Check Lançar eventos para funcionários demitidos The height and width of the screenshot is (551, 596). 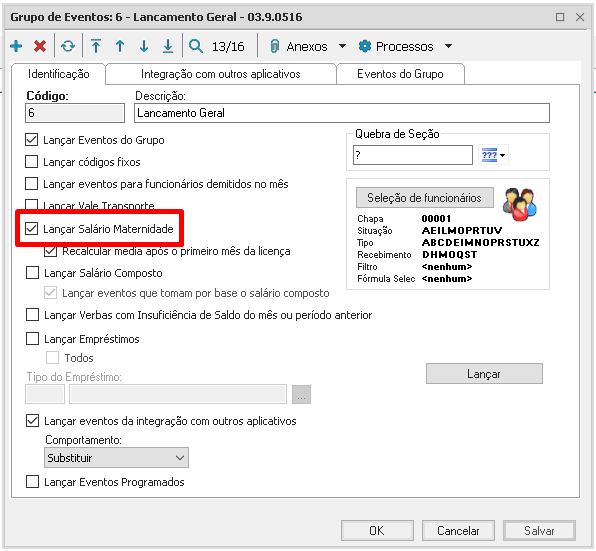[32, 184]
